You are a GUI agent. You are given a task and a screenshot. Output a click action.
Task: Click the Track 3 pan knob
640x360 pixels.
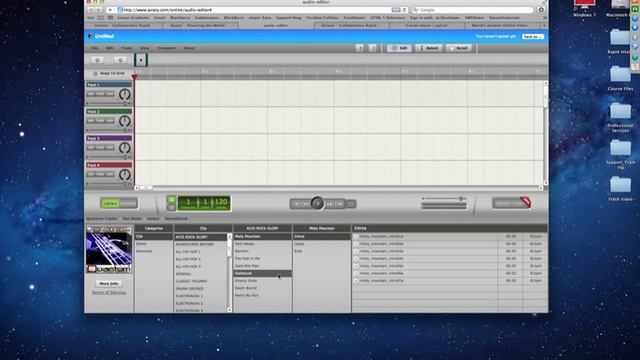[124, 148]
